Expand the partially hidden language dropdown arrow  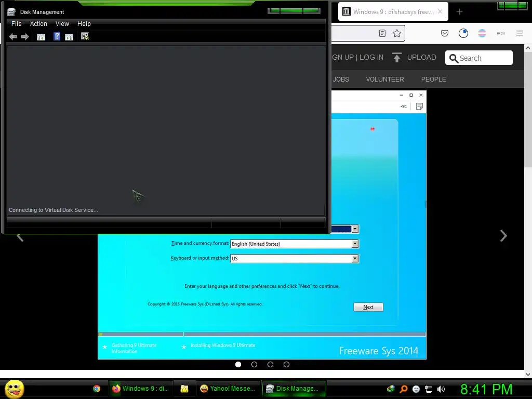(355, 229)
